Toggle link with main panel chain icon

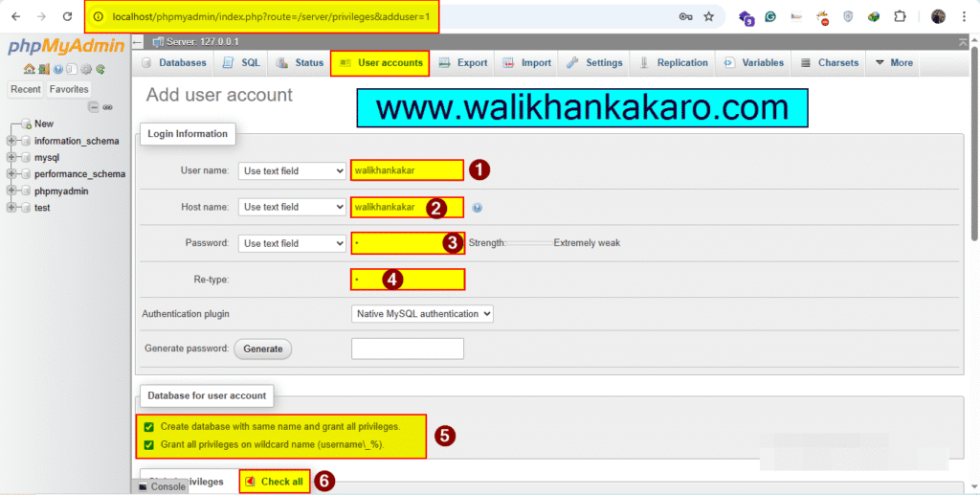(107, 107)
